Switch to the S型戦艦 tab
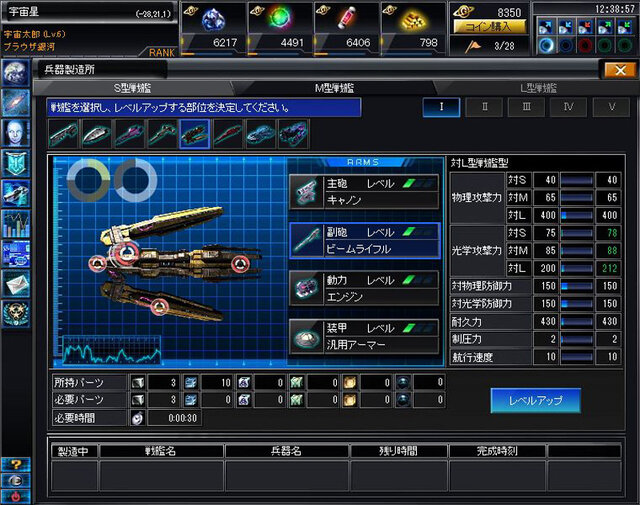640x505 pixels. [x=133, y=88]
